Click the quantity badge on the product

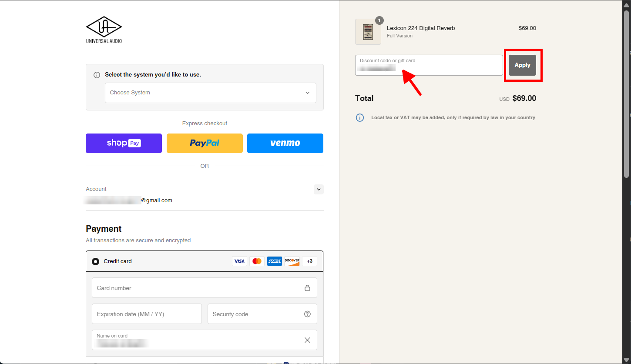point(379,20)
